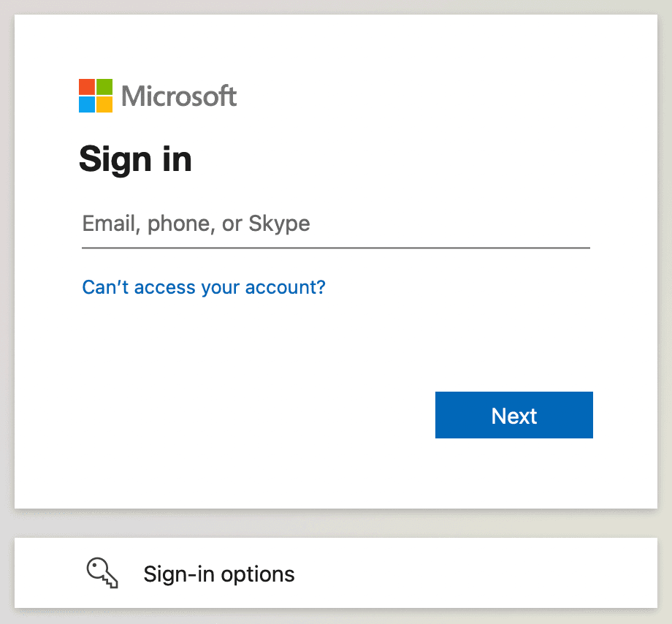Click the Next label on the button
Viewport: 672px width, 624px height.
point(514,416)
